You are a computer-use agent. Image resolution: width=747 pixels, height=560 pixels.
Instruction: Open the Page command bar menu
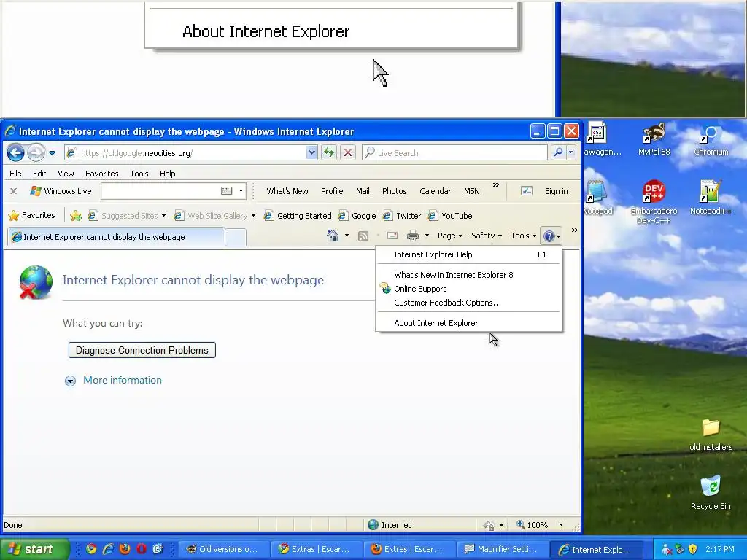[x=449, y=236]
